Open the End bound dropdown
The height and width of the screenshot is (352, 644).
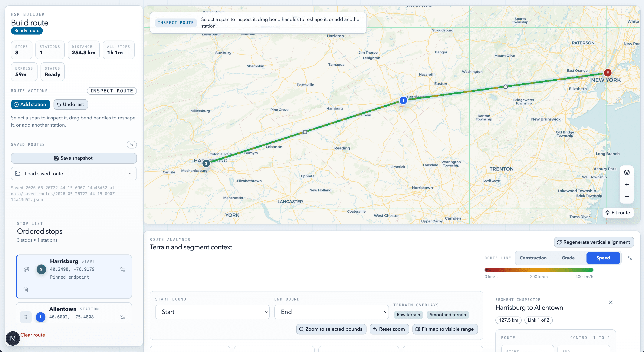tap(331, 312)
